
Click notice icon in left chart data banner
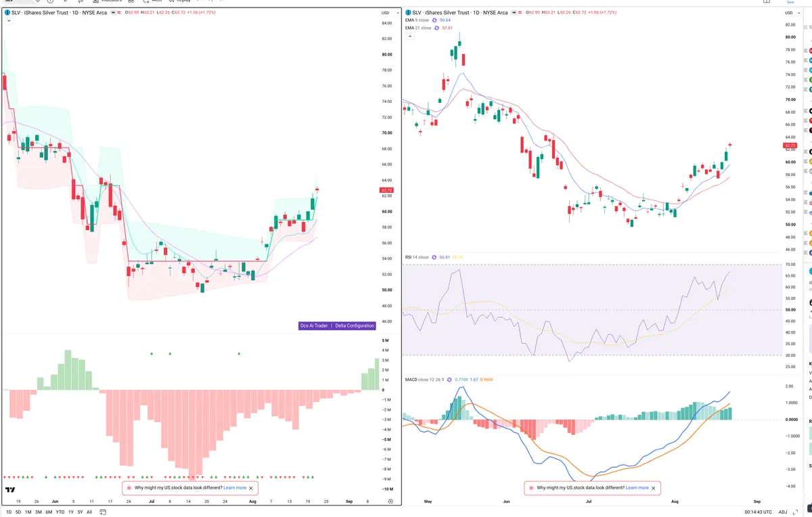pyautogui.click(x=128, y=487)
